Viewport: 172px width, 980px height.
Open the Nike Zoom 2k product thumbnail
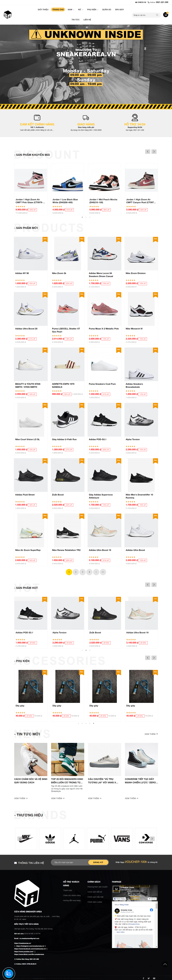68,253
